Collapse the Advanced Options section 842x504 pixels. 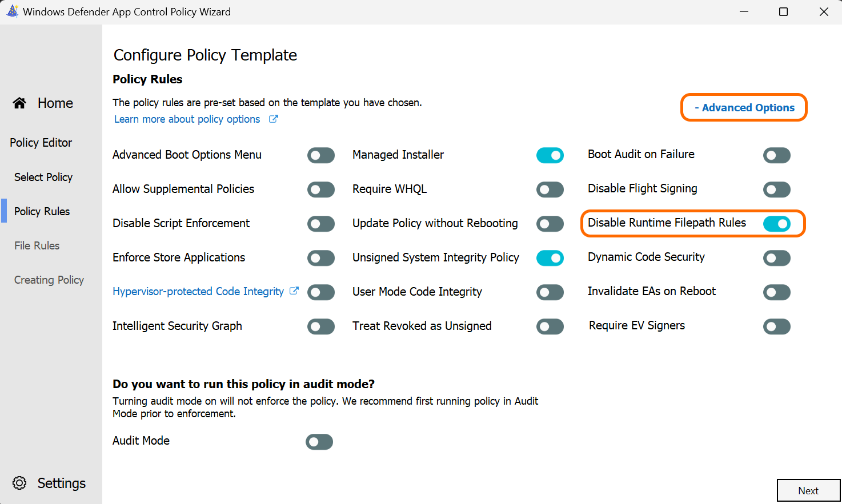pos(744,107)
